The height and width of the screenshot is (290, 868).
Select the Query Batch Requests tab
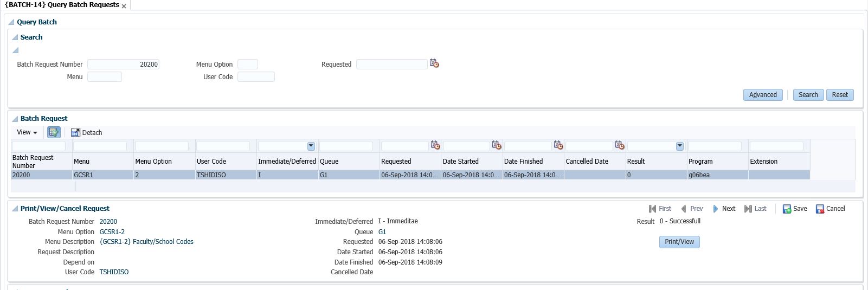click(62, 5)
